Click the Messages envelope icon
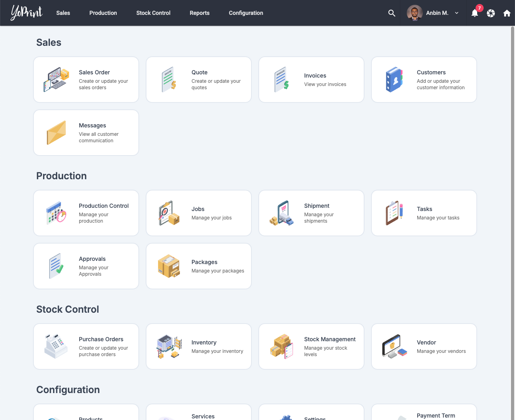This screenshot has height=420, width=515. (56, 133)
